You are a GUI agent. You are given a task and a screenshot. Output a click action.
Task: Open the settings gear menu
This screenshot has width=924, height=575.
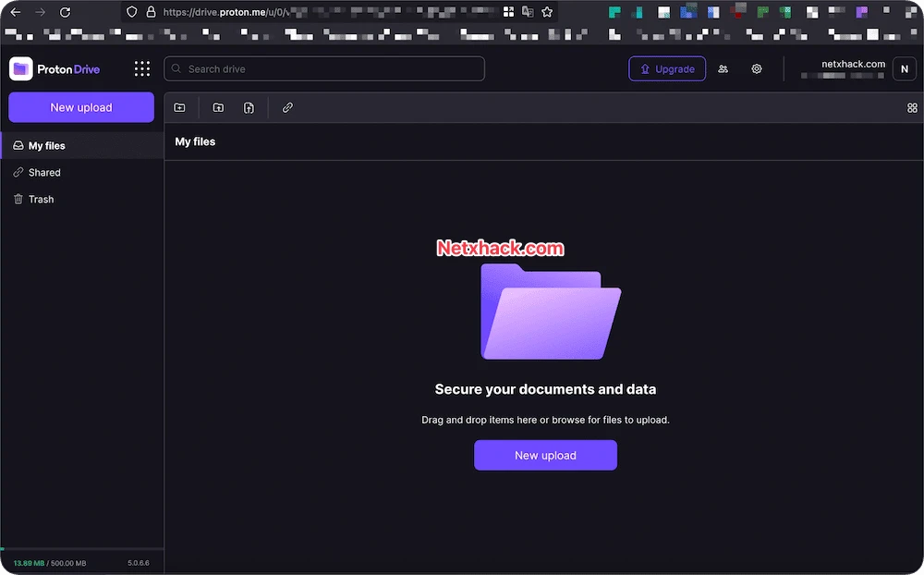[x=757, y=69]
